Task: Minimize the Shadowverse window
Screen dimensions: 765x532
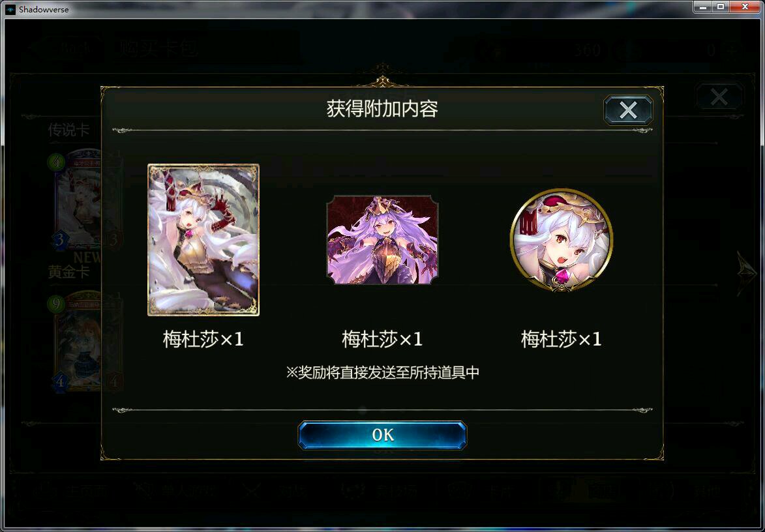Action: [704, 7]
